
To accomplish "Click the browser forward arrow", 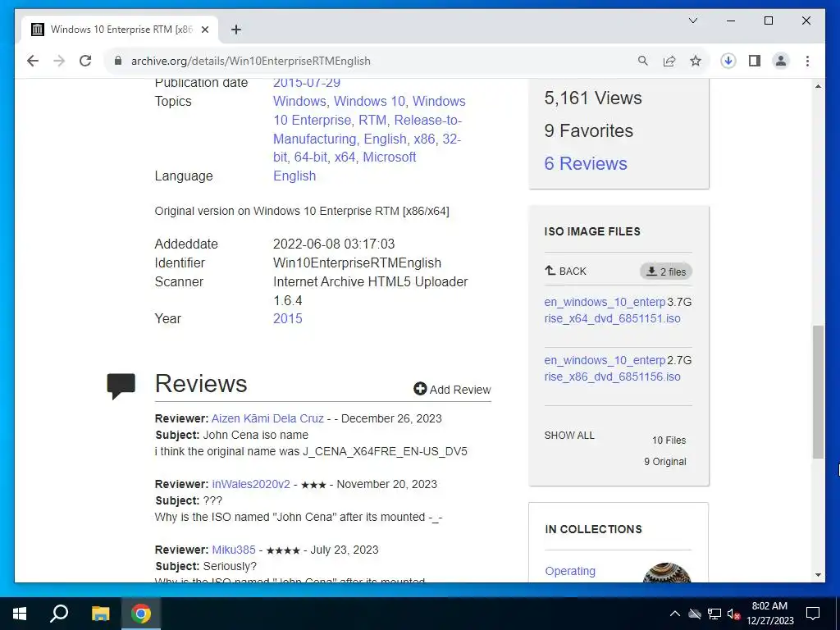I will pyautogui.click(x=59, y=61).
